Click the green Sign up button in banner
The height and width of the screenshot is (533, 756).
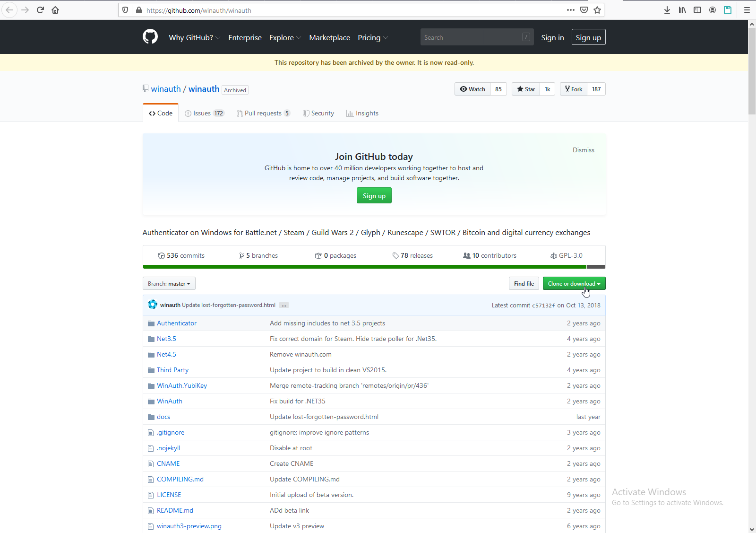[374, 196]
